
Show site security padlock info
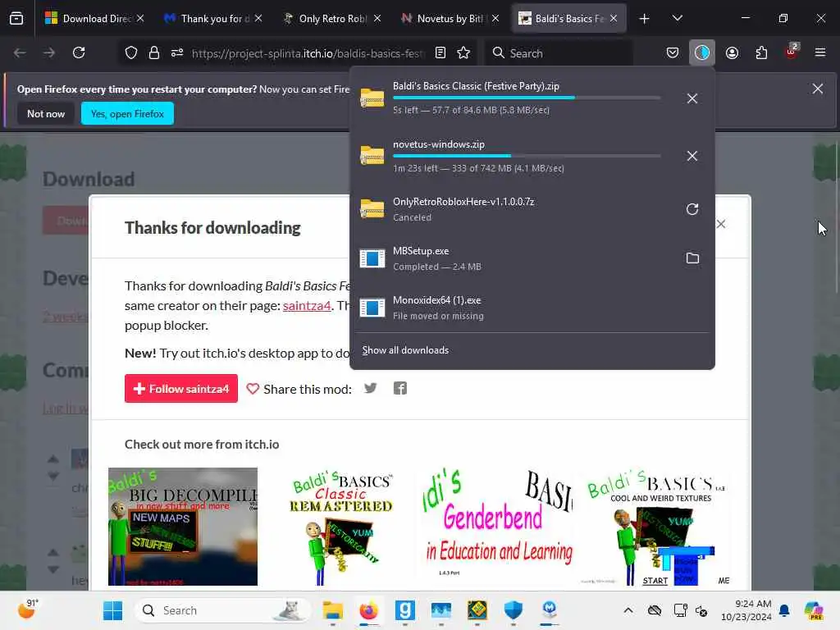(x=153, y=52)
